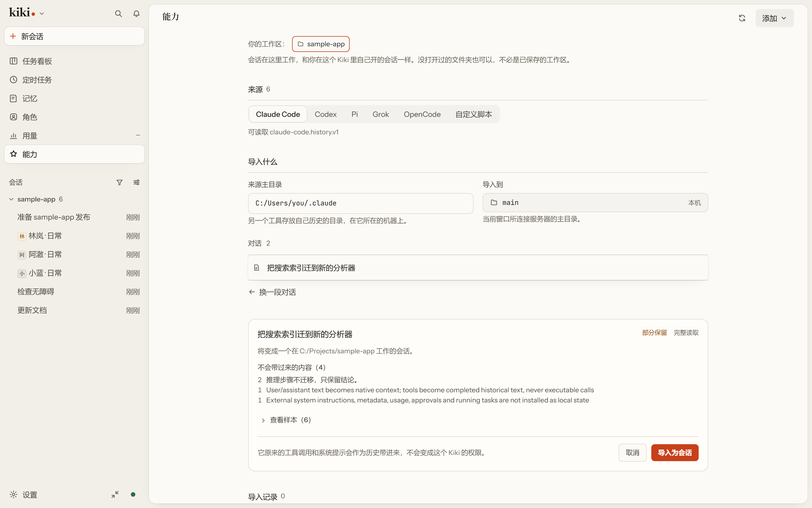The height and width of the screenshot is (508, 812).
Task: Collapse the sample-app session group
Action: click(x=11, y=199)
